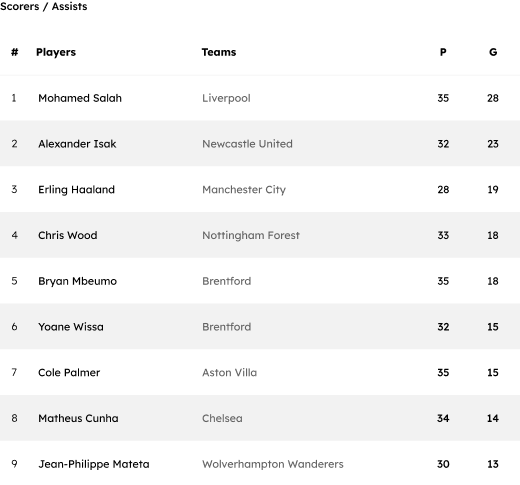Open Alexander Isak's player page
The height and width of the screenshot is (485, 520).
(x=77, y=144)
